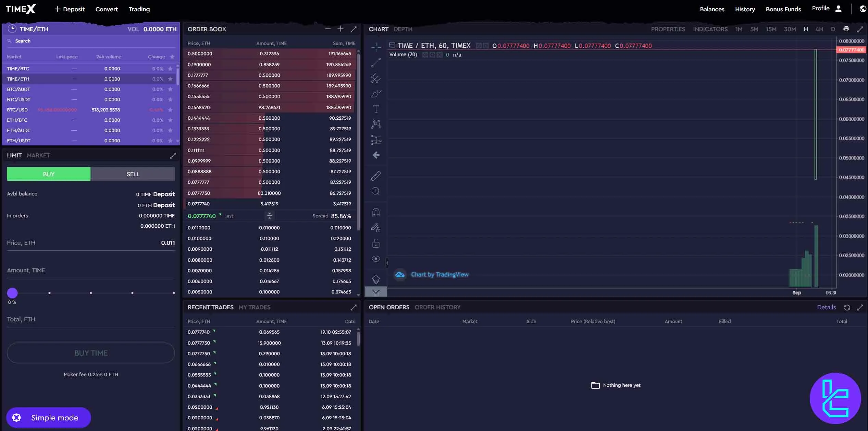Viewport: 868px width, 431px height.
Task: Select the trend line drawing tool
Action: pyautogui.click(x=376, y=63)
